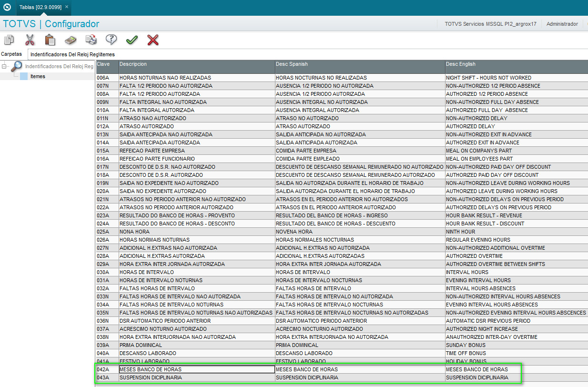Select cell HORAS NOTURNAS NAO REALIZADAS

[x=197, y=78]
